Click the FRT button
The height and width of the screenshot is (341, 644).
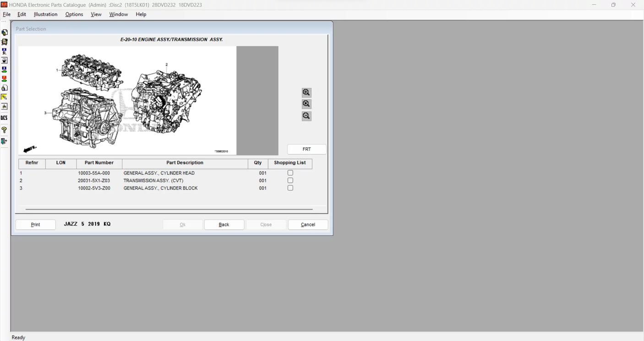pyautogui.click(x=306, y=149)
